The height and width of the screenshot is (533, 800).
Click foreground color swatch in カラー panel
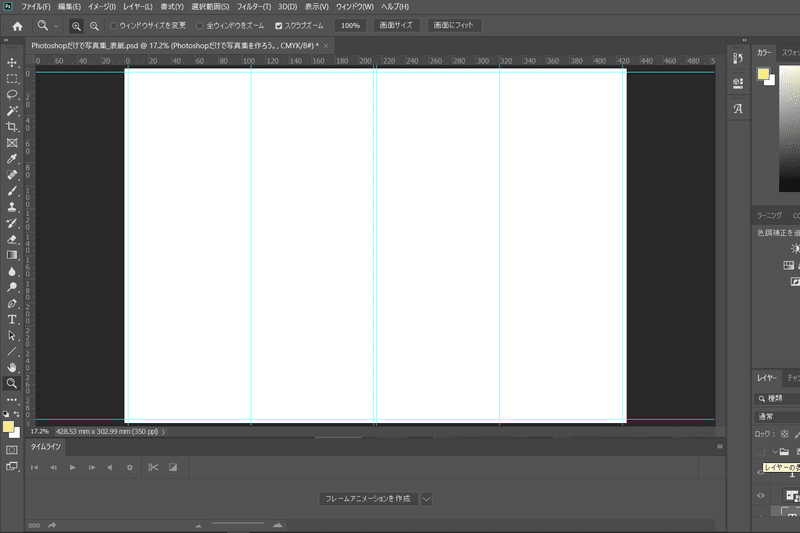763,74
